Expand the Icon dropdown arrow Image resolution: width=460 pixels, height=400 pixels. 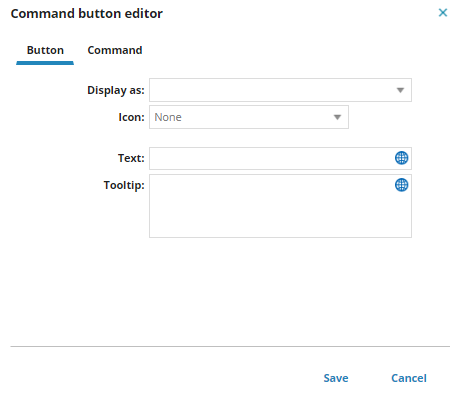point(337,117)
